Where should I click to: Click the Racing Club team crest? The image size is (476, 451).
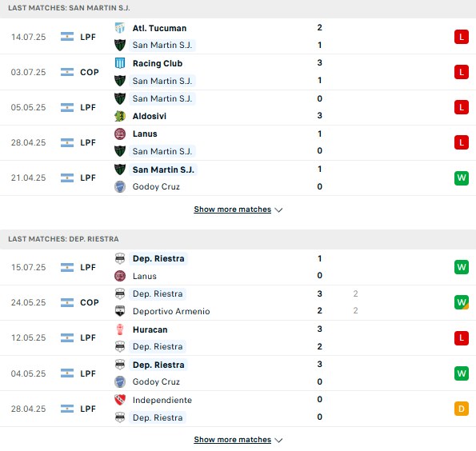[120, 63]
